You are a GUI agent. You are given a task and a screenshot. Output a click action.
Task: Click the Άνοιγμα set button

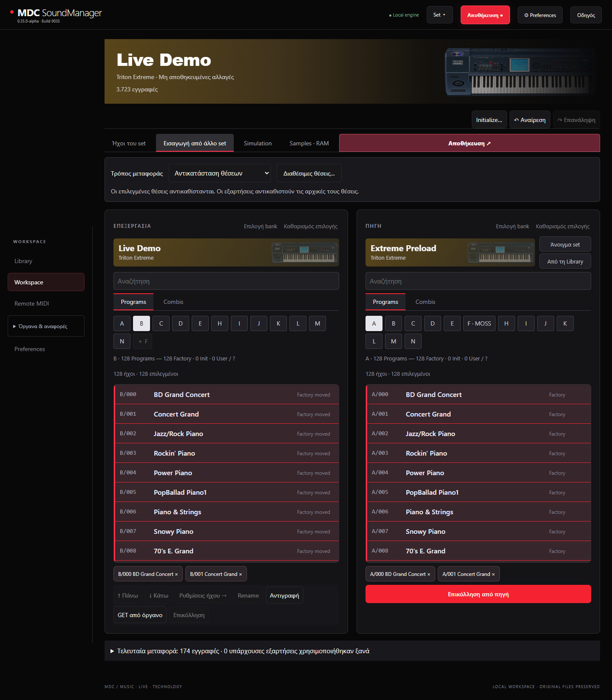tap(565, 244)
